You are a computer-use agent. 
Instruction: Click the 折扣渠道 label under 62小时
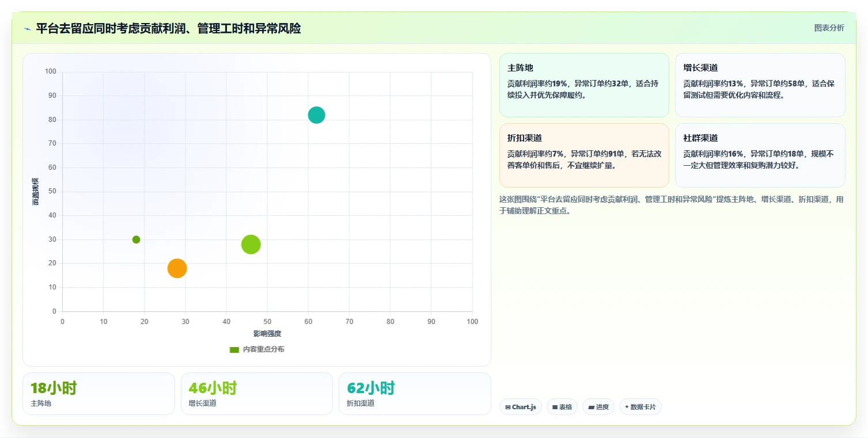pos(361,403)
